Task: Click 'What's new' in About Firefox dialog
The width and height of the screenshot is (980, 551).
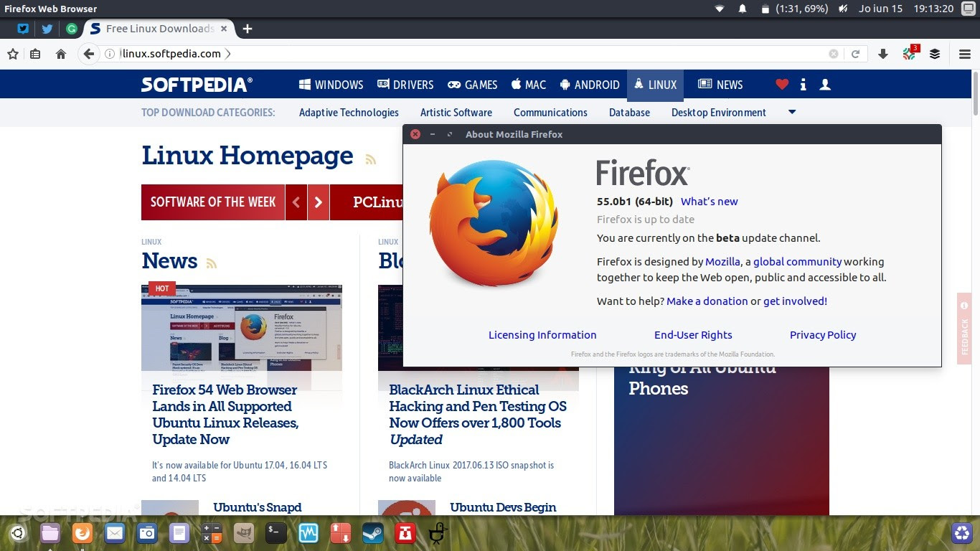Action: point(709,202)
